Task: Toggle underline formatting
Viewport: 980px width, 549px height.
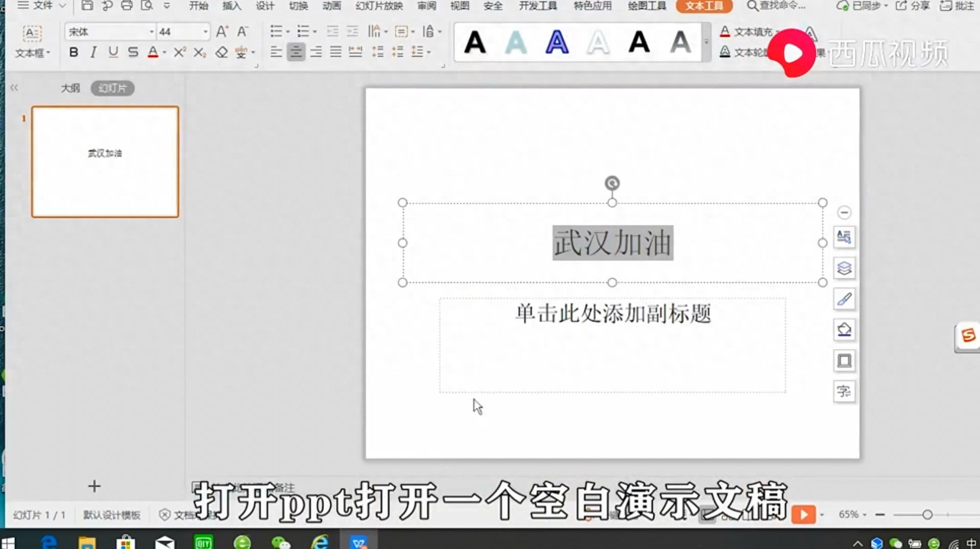Action: (113, 52)
